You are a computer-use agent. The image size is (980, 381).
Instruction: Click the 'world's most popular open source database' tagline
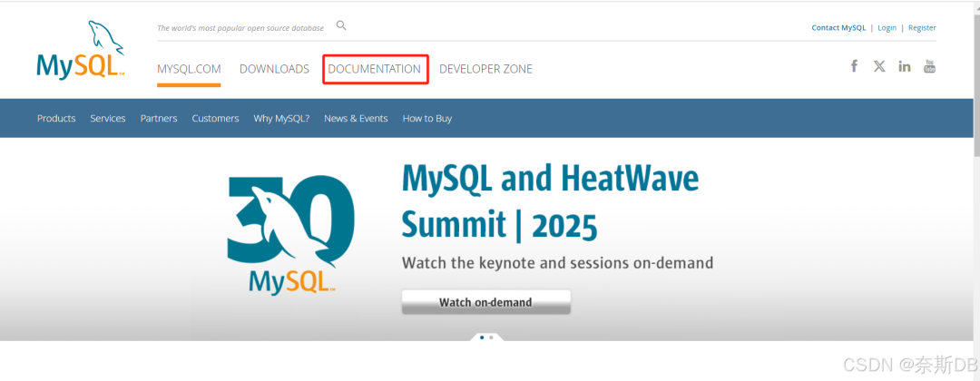[240, 28]
